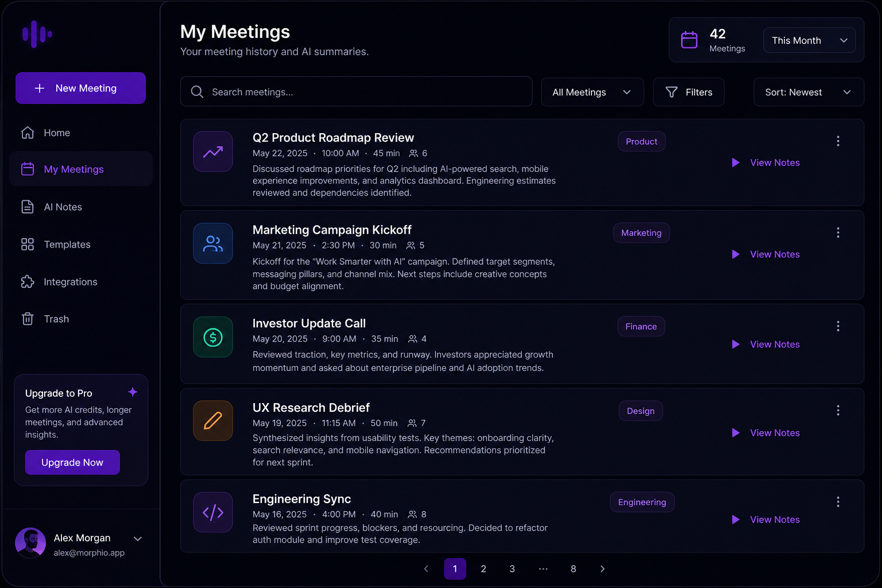The image size is (882, 588).
Task: Go to page 2
Action: pos(483,569)
